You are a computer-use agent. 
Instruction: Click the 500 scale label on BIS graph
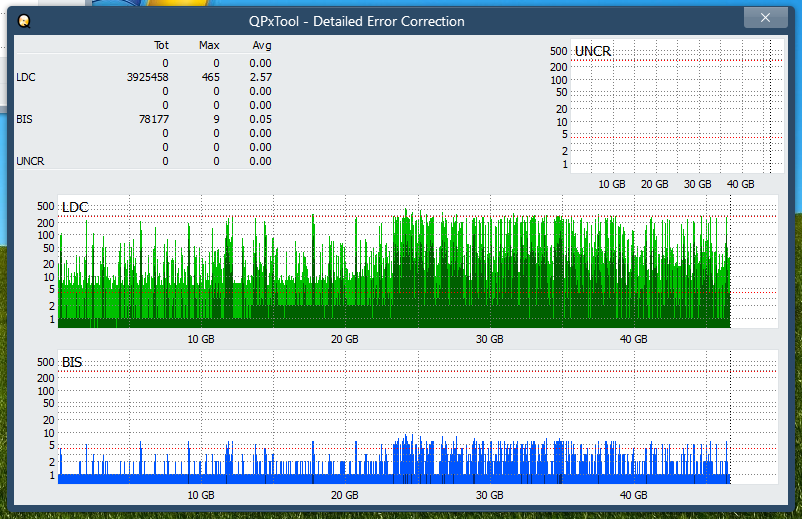[x=46, y=362]
